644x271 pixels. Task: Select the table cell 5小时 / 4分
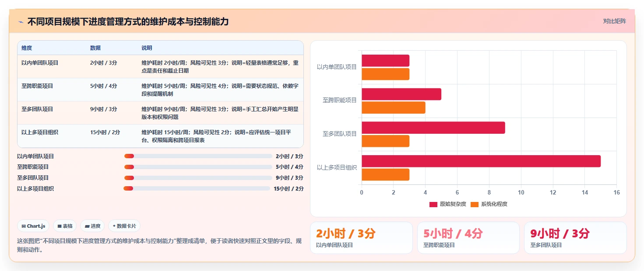pyautogui.click(x=104, y=86)
